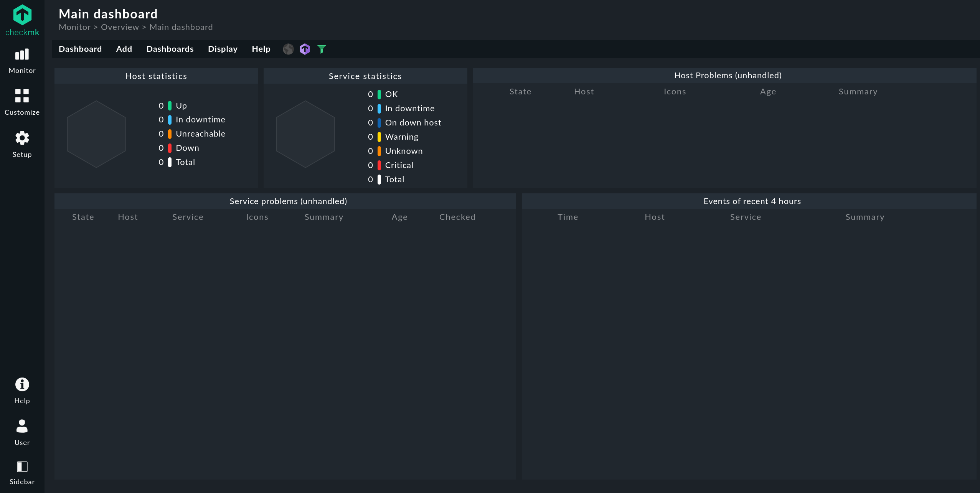Sort Service problems by Service column

click(x=188, y=217)
